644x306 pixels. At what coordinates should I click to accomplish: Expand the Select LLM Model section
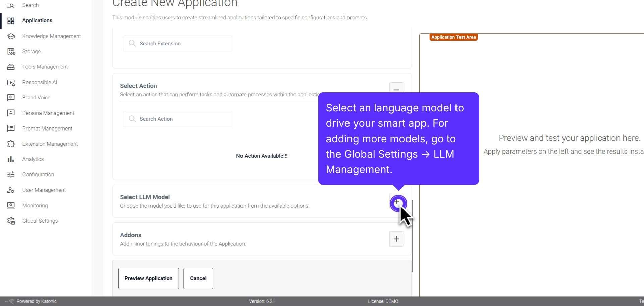click(x=396, y=203)
